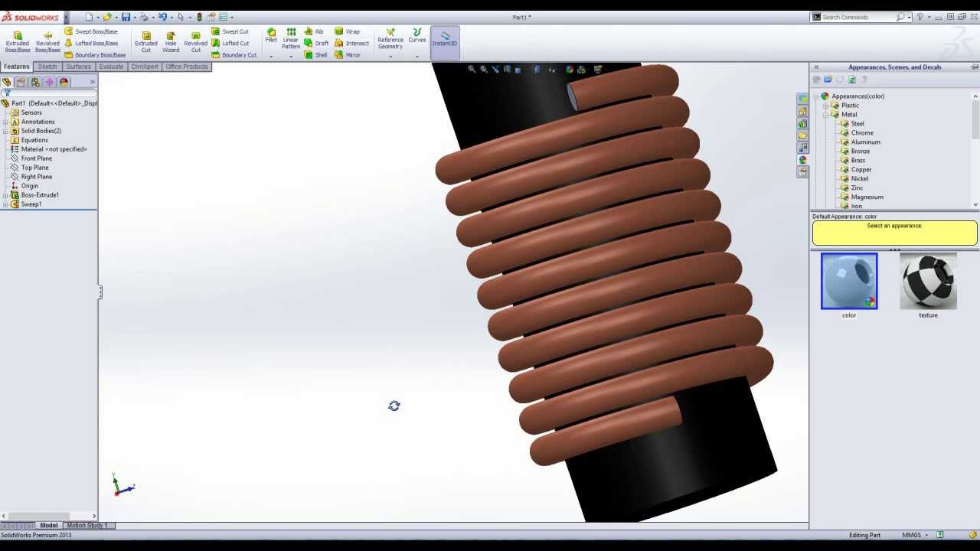Select the Brass appearance folder
The width and height of the screenshot is (980, 551).
pos(853,161)
